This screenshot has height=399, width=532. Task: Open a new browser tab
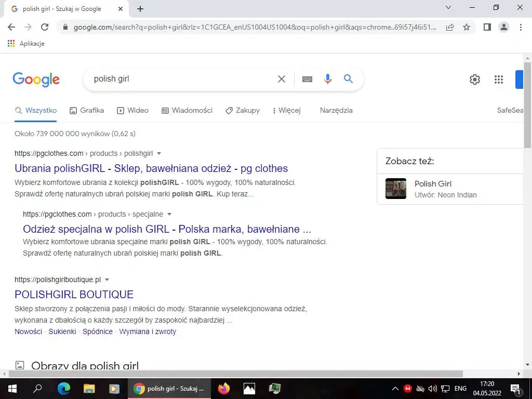(140, 9)
